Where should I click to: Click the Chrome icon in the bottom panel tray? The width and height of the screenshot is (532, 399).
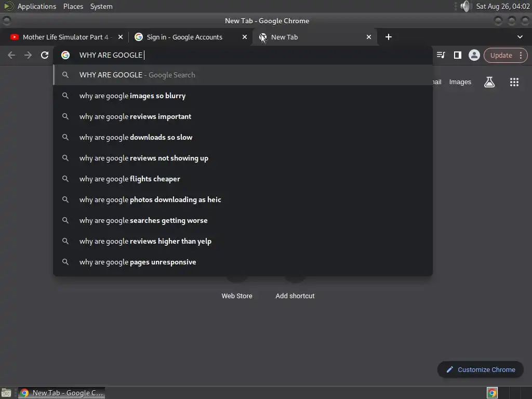[492, 393]
